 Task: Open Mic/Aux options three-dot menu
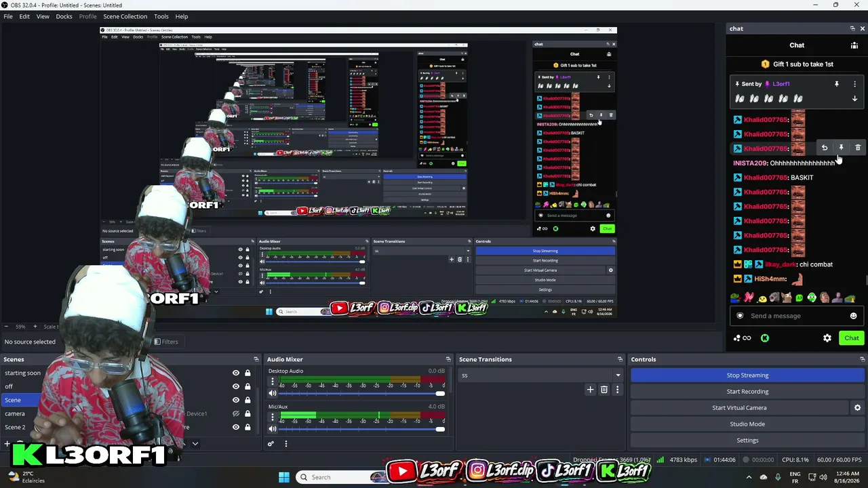tap(273, 418)
